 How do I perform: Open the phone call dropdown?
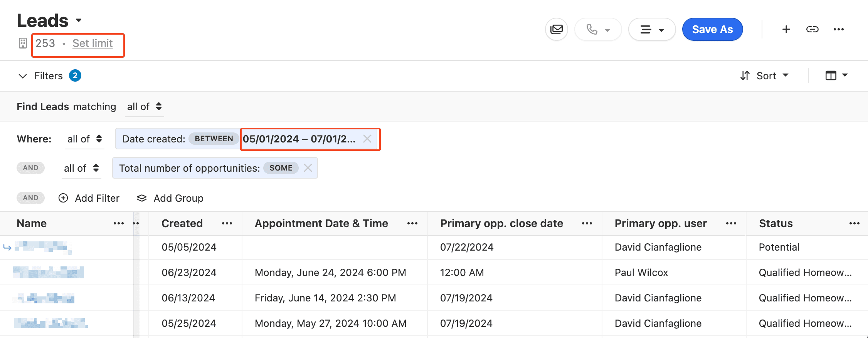tap(598, 29)
